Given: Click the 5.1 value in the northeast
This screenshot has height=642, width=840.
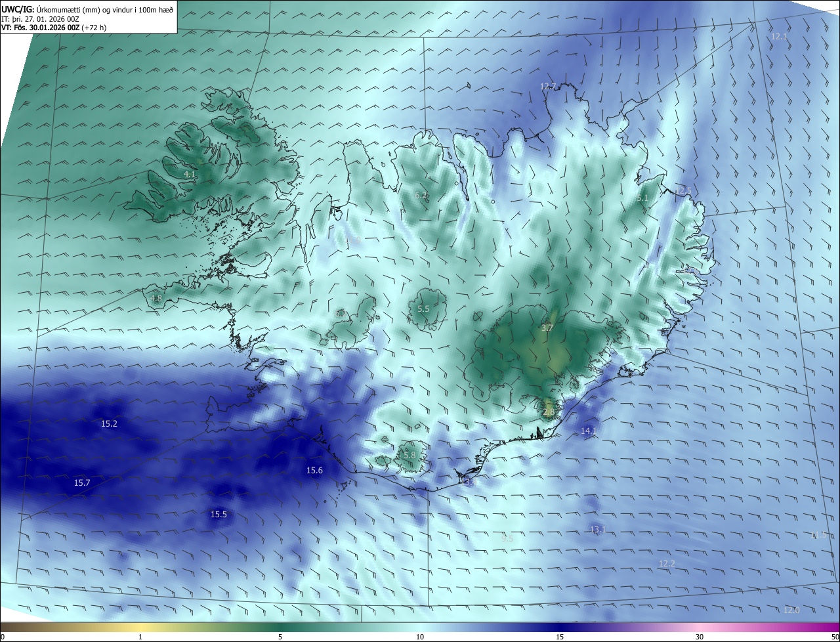Looking at the screenshot, I should [x=642, y=198].
